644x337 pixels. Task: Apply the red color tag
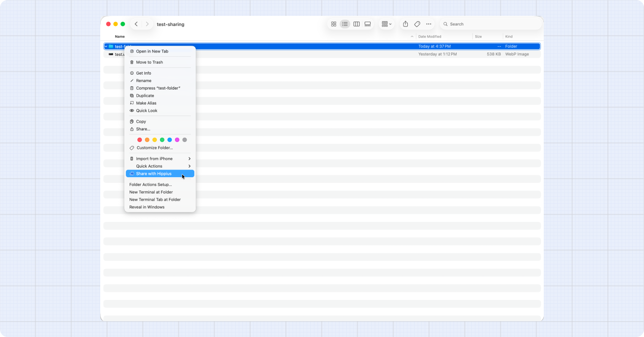(x=140, y=140)
